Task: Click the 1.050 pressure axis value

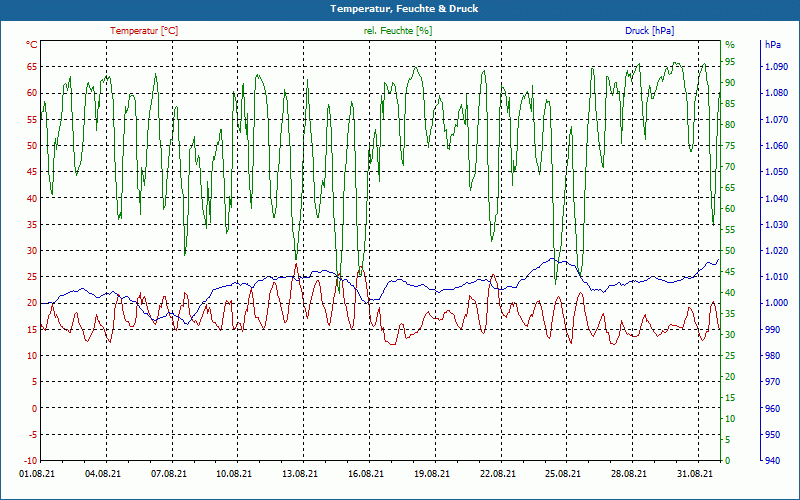Action: [x=776, y=171]
